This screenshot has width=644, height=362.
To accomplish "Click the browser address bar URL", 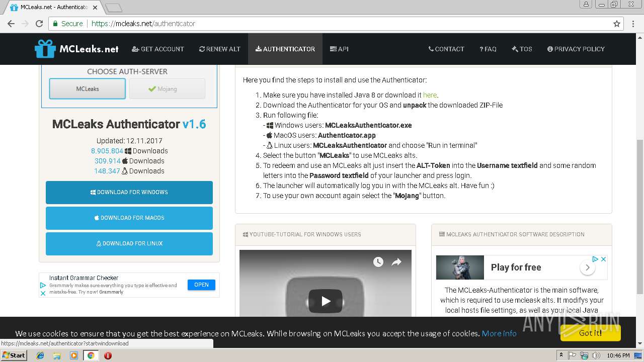I will pyautogui.click(x=143, y=24).
